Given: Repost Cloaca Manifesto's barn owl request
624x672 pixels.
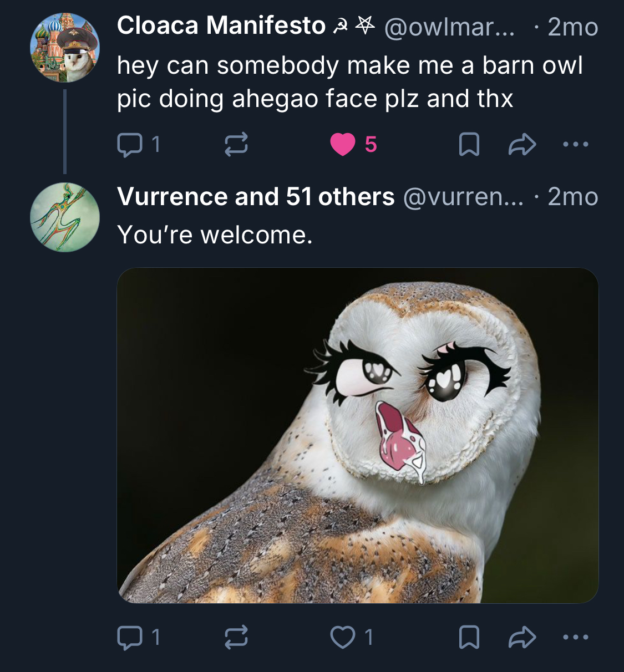Looking at the screenshot, I should 236,145.
